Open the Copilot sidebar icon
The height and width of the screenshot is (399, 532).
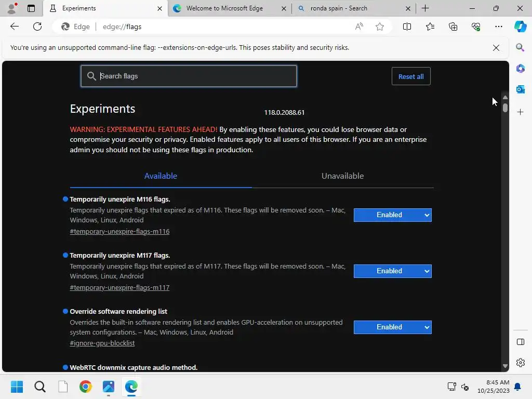click(521, 26)
